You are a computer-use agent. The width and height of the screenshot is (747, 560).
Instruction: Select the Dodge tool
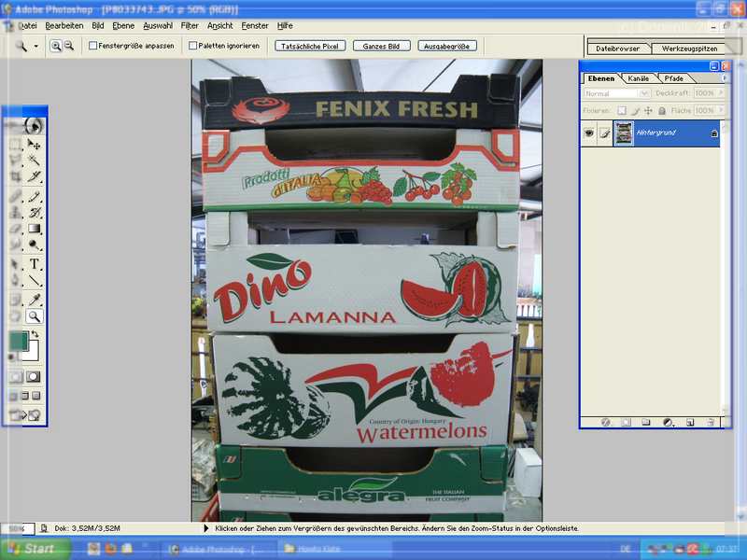tap(34, 245)
